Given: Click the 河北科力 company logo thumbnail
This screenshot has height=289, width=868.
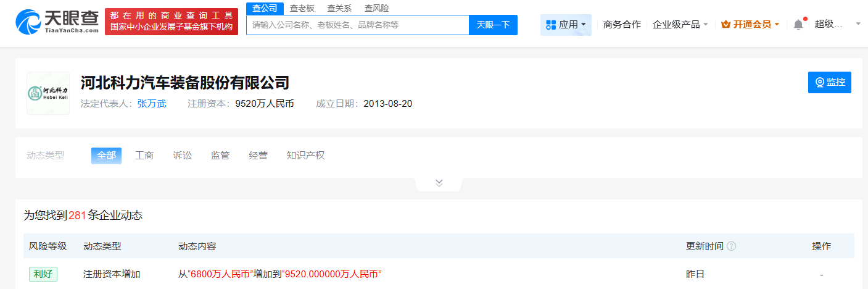Looking at the screenshot, I should tap(48, 93).
